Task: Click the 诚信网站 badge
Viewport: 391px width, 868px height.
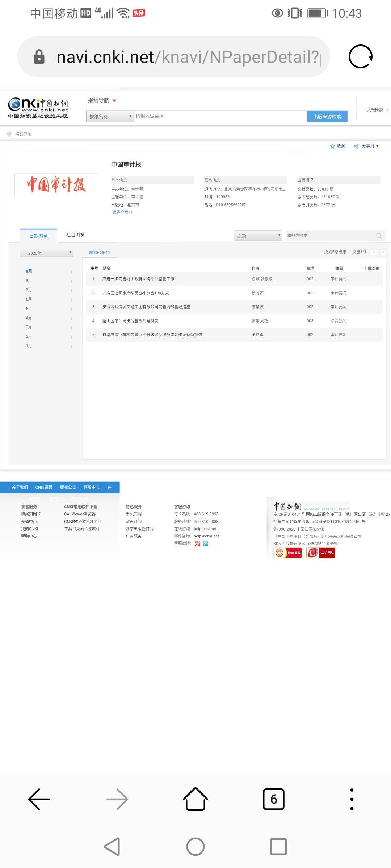Action: (320, 553)
